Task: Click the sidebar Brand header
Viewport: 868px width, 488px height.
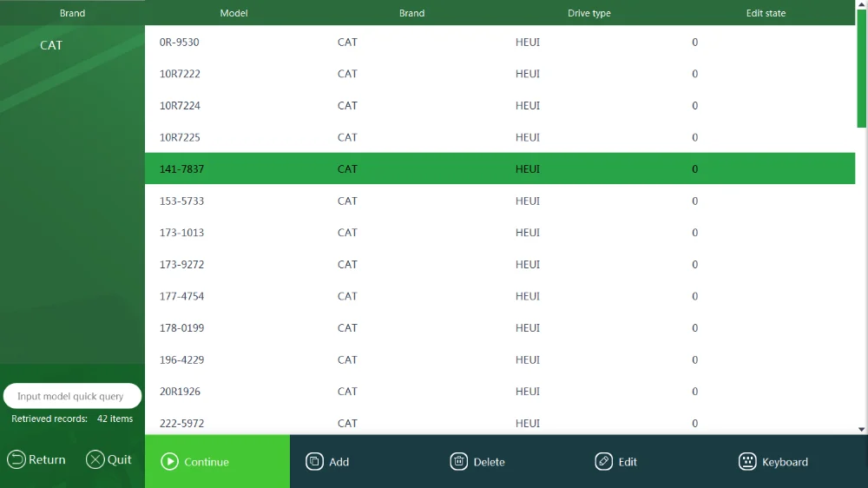Action: (x=73, y=13)
